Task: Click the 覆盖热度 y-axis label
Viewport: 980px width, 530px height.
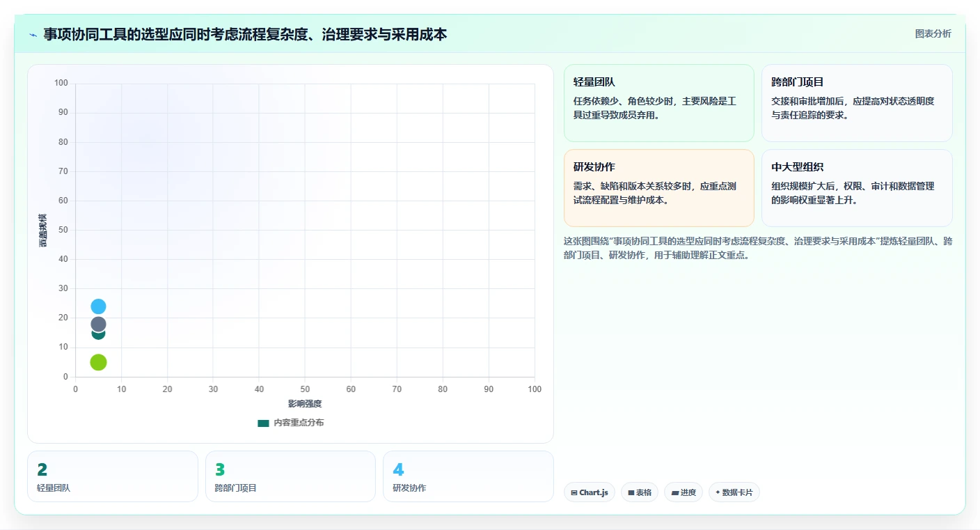Action: tap(42, 230)
